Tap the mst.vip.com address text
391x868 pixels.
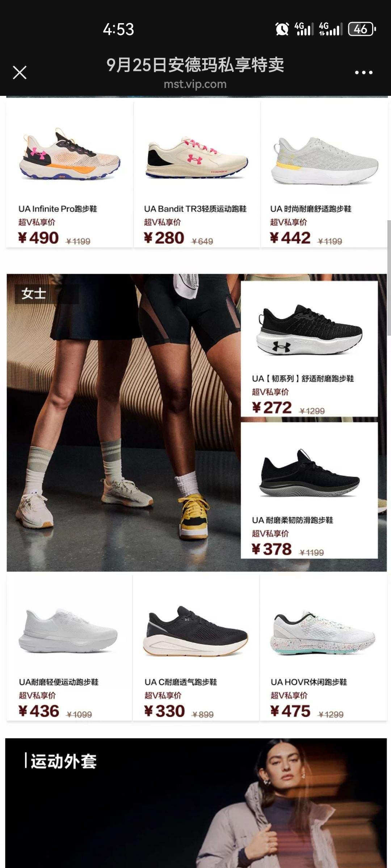point(195,84)
